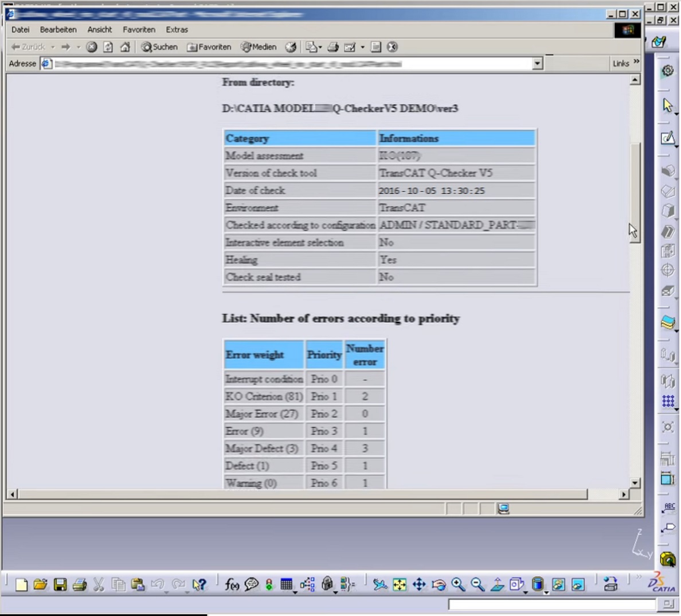Open a file with CATIA's Open folder icon
The image size is (681, 616).
point(40,584)
